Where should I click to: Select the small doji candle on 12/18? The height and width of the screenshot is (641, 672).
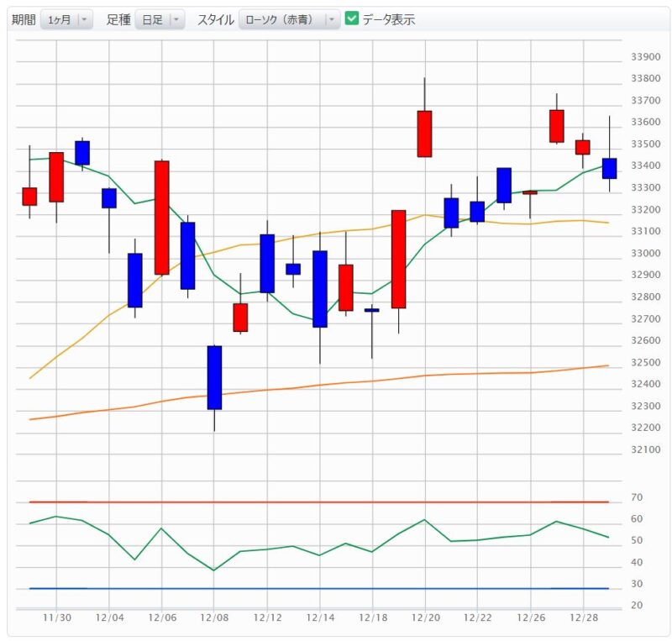point(371,310)
